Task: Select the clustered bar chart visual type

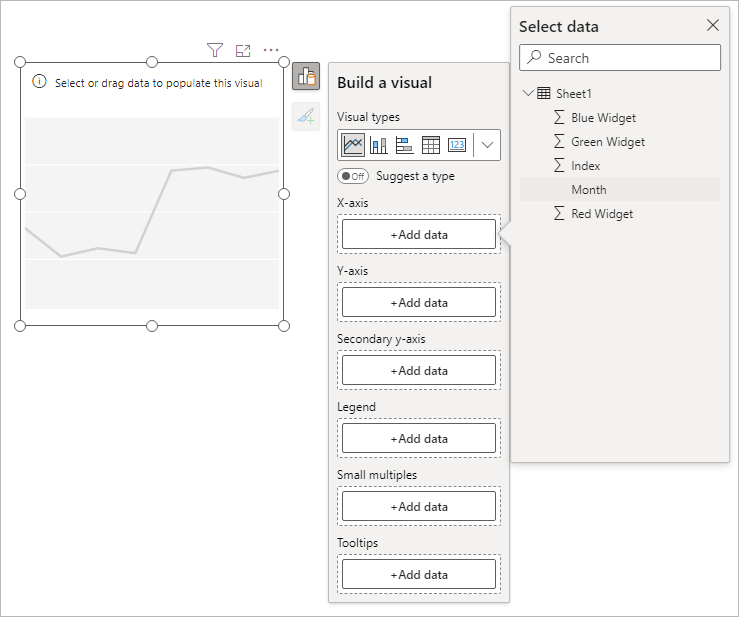Action: (404, 145)
